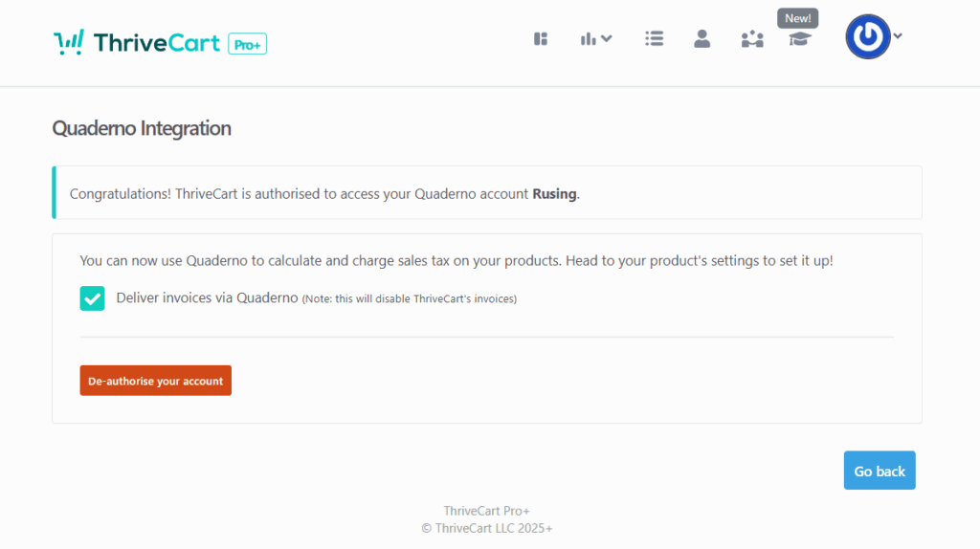
Task: Click the bold 'Rusing' account name
Action: click(x=554, y=193)
